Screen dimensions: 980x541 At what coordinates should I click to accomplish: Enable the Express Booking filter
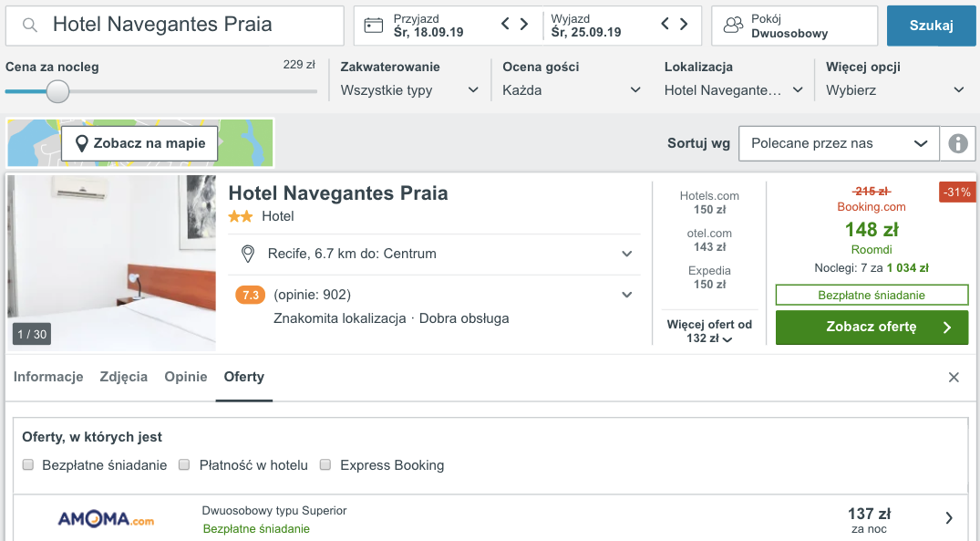pos(325,465)
